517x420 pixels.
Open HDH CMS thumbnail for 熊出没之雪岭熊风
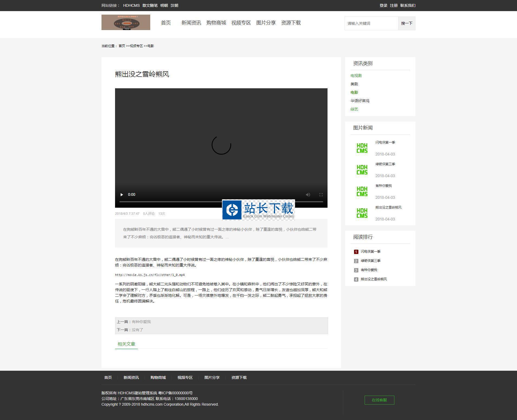[x=362, y=213]
